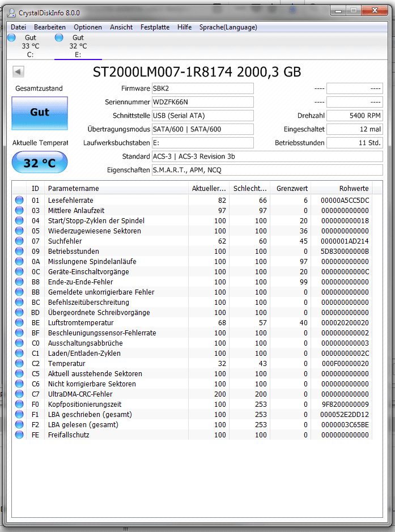Click status icon of Aktuell ausstehende Sektoren row
This screenshot has width=395, height=532.
(19, 373)
